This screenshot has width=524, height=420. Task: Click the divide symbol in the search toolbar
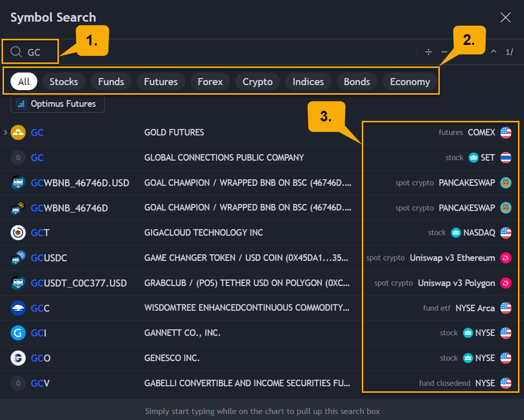428,52
